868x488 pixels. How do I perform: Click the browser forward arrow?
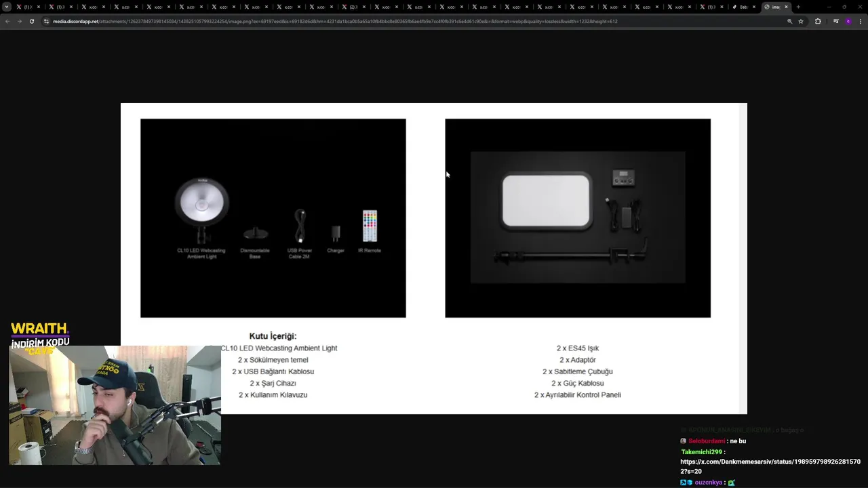[x=19, y=21]
